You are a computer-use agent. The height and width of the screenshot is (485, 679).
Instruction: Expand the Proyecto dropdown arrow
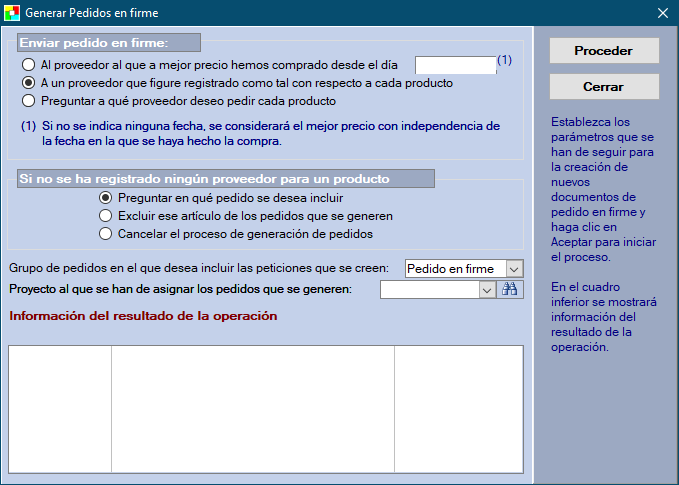tap(487, 289)
